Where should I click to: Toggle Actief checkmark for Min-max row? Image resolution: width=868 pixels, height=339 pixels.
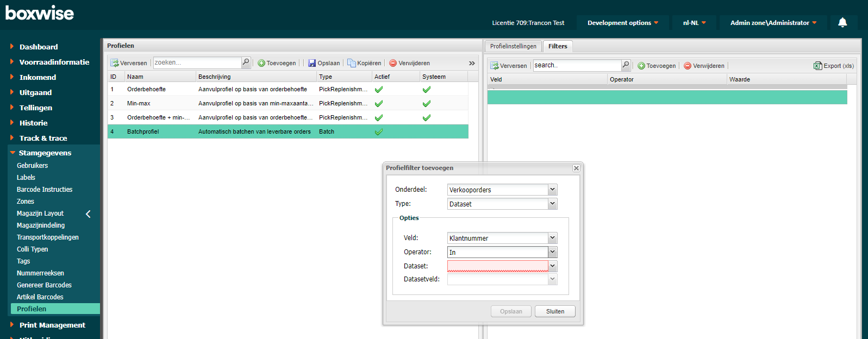(379, 103)
